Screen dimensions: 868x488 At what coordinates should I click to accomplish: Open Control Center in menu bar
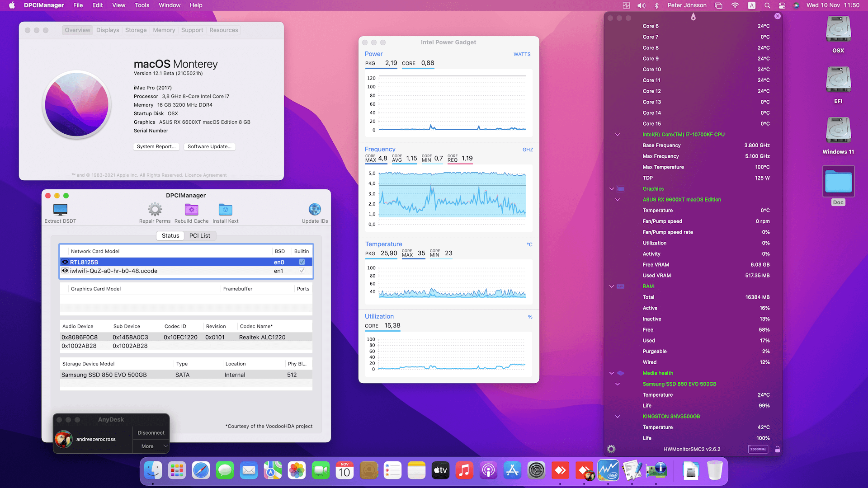coord(782,5)
